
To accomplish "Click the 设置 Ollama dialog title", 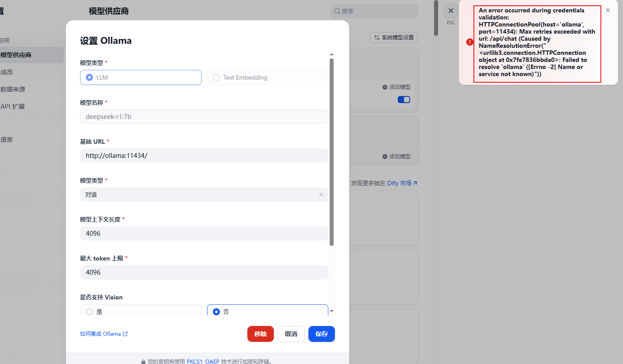I will click(106, 41).
